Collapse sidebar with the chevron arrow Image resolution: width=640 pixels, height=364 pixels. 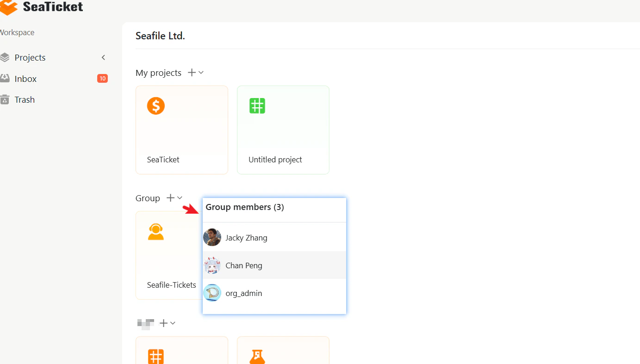pyautogui.click(x=104, y=57)
